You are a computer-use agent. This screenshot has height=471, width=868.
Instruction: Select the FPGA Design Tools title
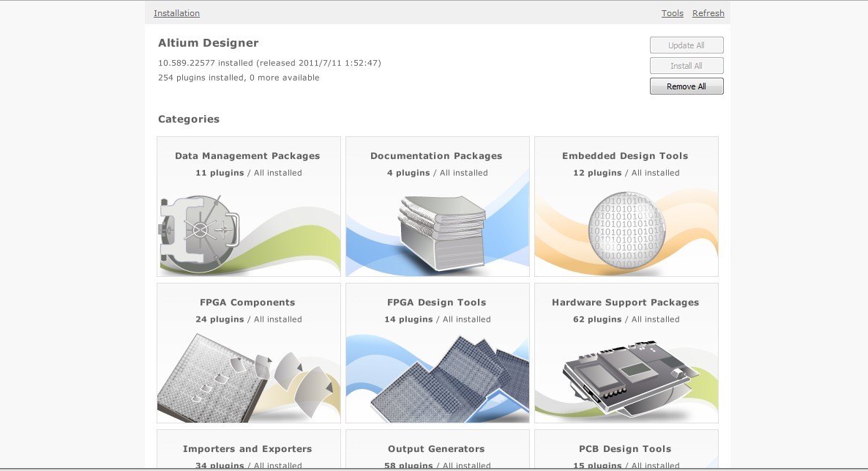[x=437, y=303]
